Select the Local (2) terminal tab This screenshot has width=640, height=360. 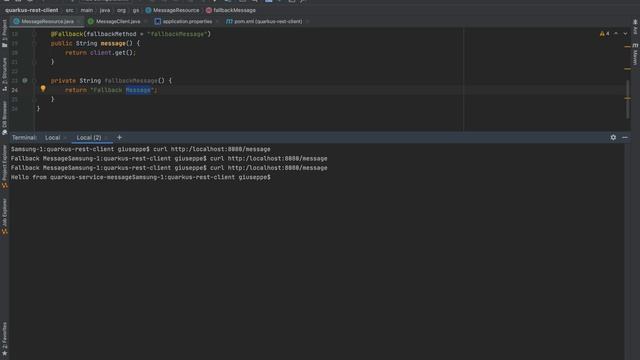[89, 138]
